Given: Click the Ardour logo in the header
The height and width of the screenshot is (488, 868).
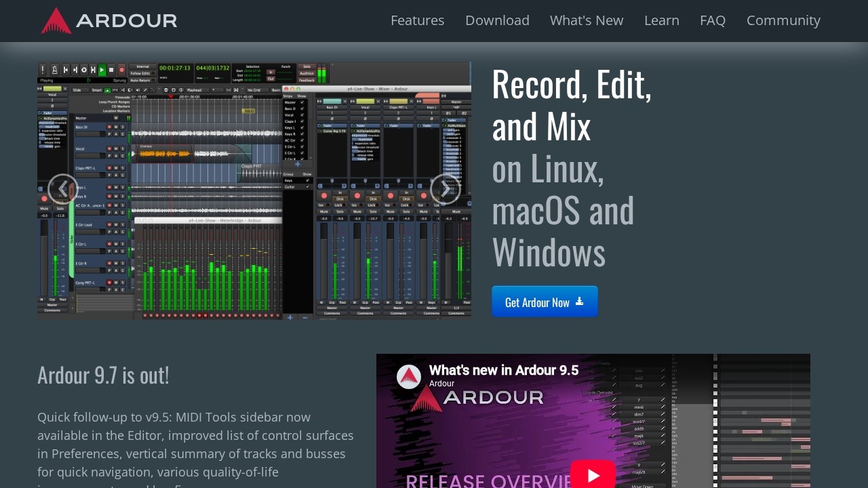Looking at the screenshot, I should click(x=108, y=20).
